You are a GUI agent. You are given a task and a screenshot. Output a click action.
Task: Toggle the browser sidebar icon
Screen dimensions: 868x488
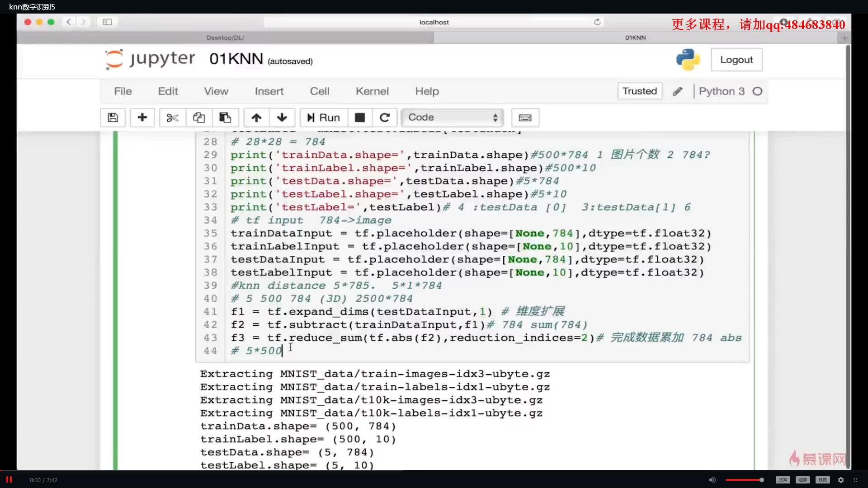point(107,22)
